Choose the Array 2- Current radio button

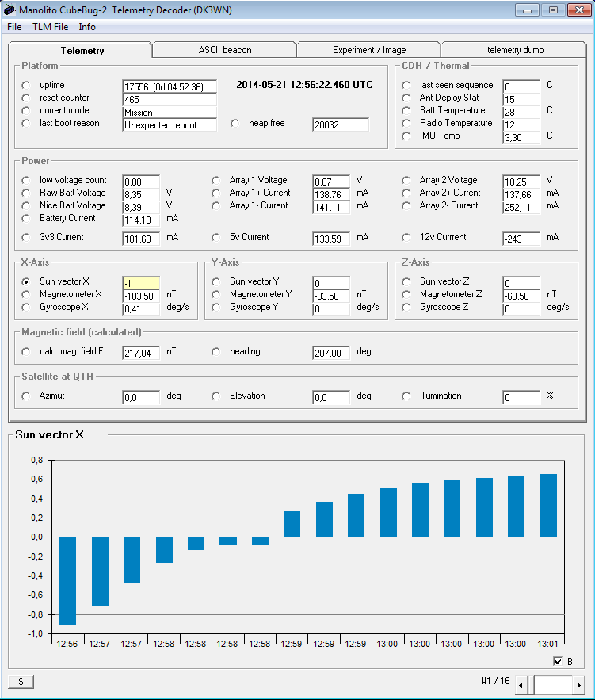(x=406, y=205)
